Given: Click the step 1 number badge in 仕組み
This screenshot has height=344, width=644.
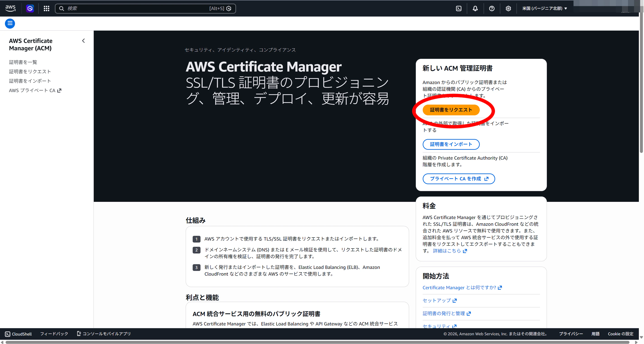Looking at the screenshot, I should pyautogui.click(x=196, y=239).
